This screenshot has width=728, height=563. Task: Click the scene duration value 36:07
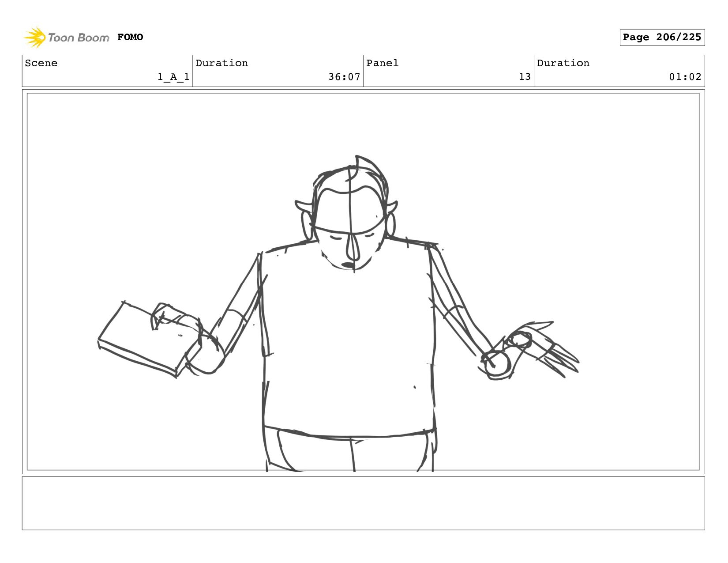tap(344, 77)
